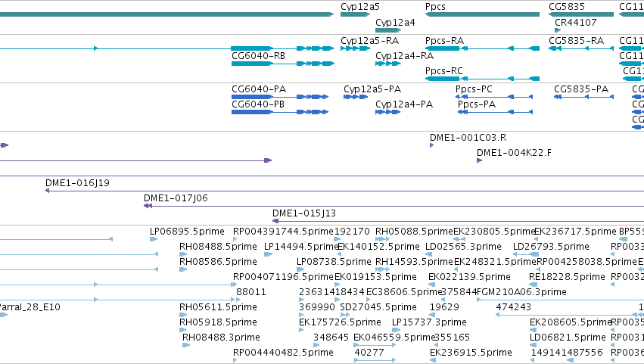The width and height of the screenshot is (644, 364).
Task: Select the FGM210A06.3prime EST label
Action: point(521,293)
